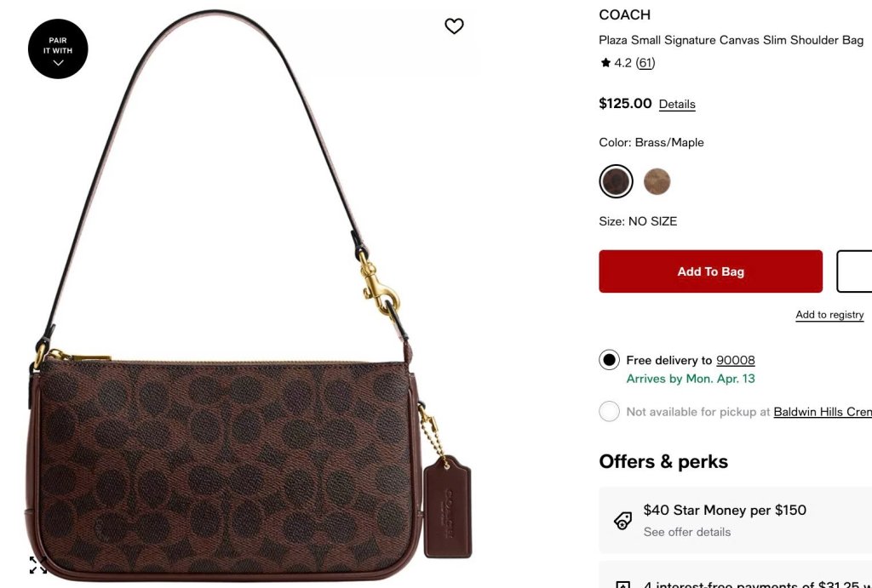Open the 61 reviews link

[645, 63]
